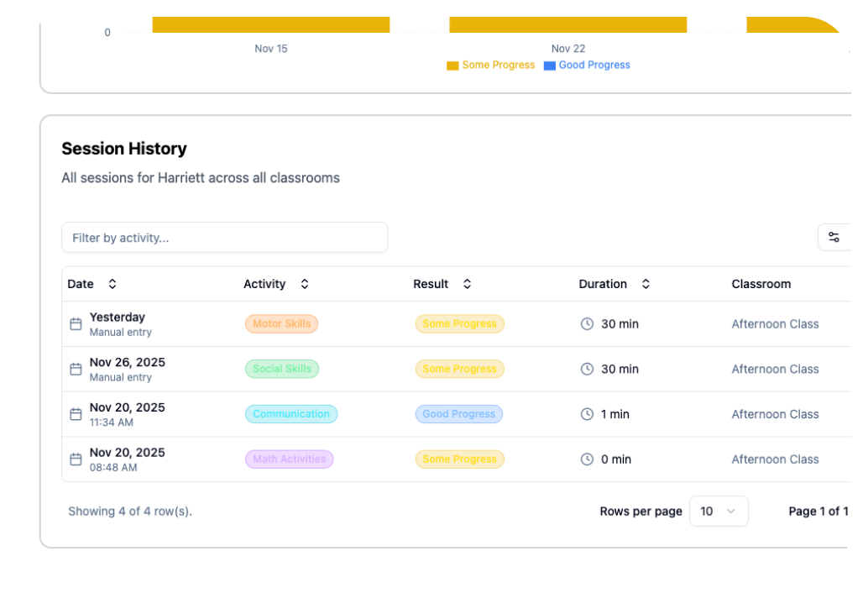Click the calendar icon next to Nov 26, 2025
The height and width of the screenshot is (593, 868).
coord(75,369)
